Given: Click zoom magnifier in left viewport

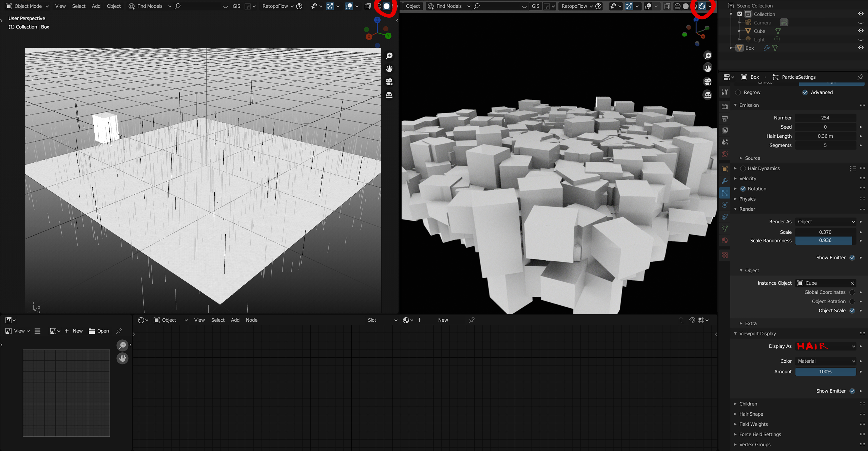Looking at the screenshot, I should point(389,56).
